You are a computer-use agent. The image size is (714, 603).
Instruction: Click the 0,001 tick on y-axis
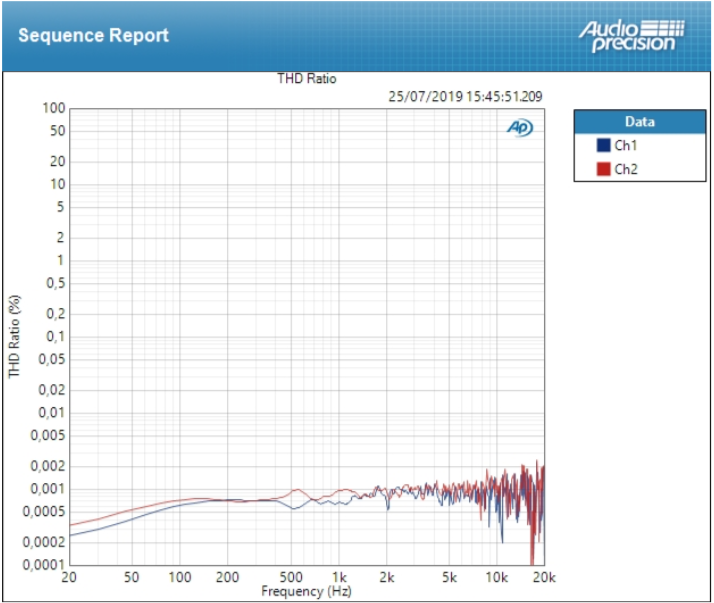point(50,489)
